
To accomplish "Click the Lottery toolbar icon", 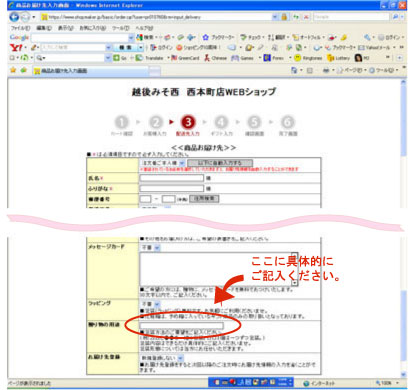I will [x=339, y=58].
